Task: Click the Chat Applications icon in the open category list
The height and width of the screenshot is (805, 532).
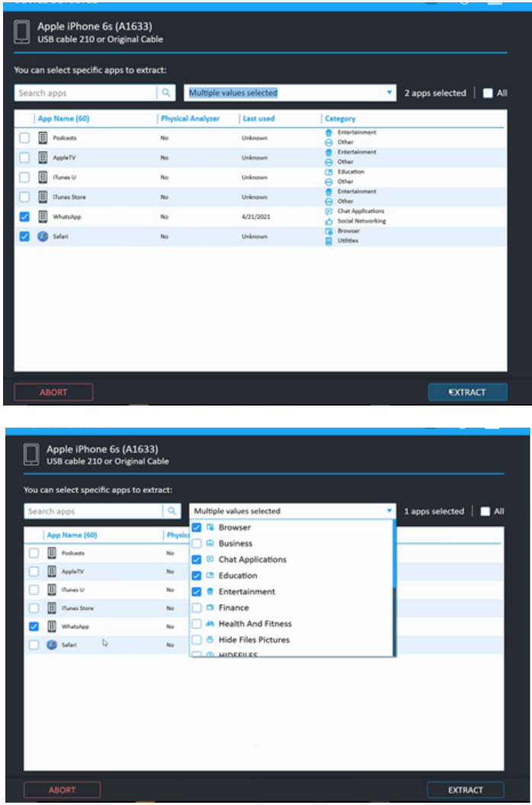Action: (x=210, y=559)
